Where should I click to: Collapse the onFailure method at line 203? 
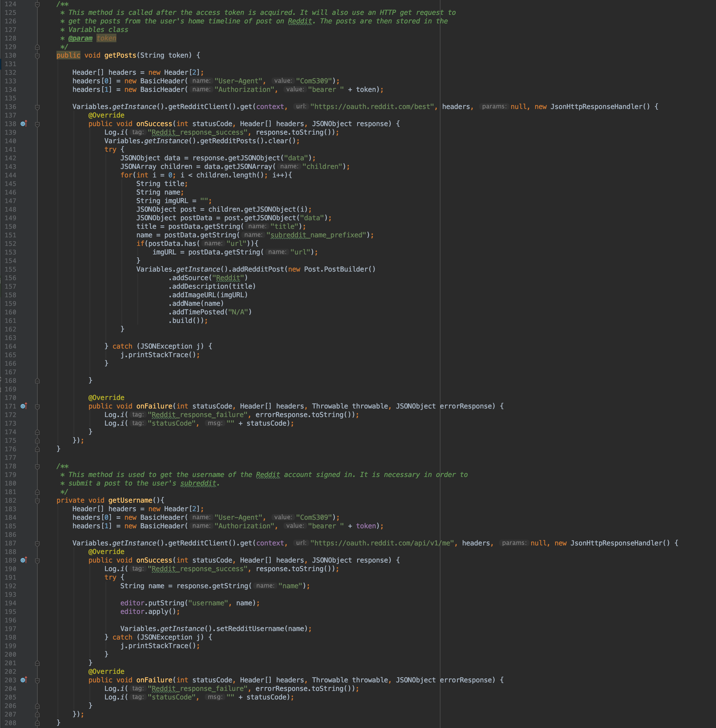point(37,680)
